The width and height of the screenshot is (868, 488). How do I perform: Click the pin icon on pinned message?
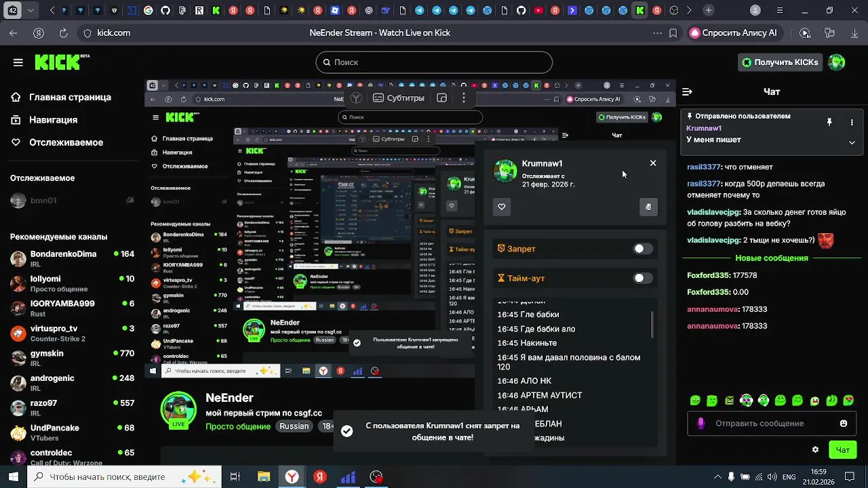pos(829,122)
